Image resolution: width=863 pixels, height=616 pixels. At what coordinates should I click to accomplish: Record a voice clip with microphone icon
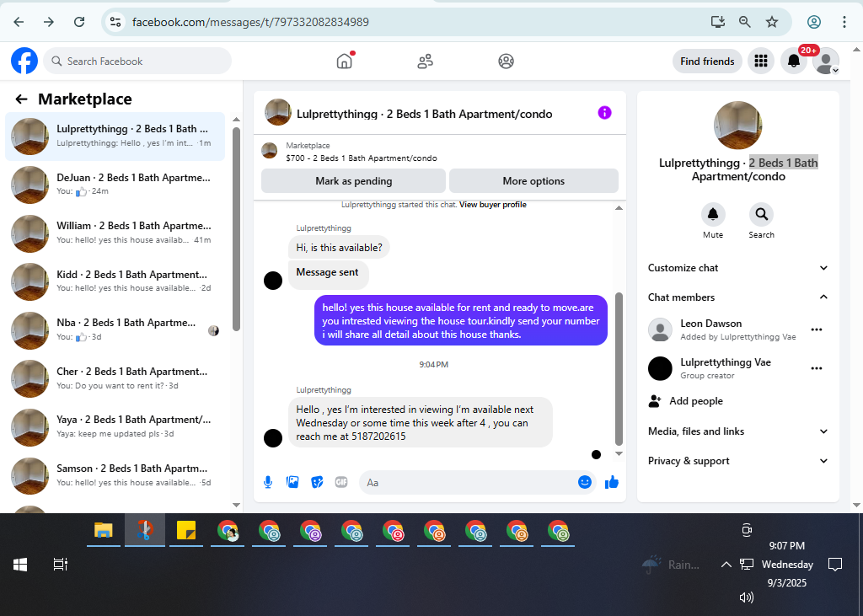(268, 483)
